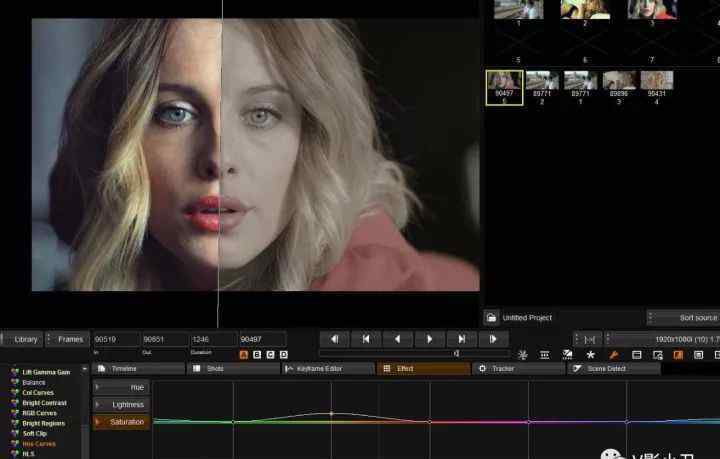Switch to the Tracker tab
Screen dimensions: 720x459
click(518, 369)
